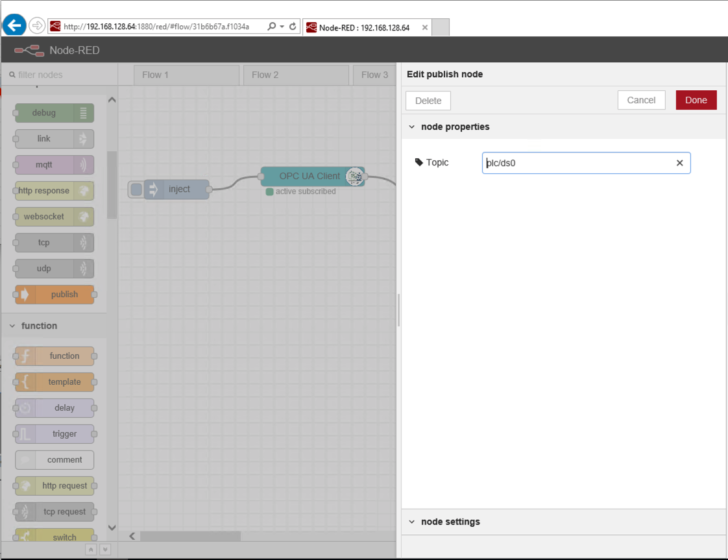Click the palette scroll down arrow

point(112,528)
